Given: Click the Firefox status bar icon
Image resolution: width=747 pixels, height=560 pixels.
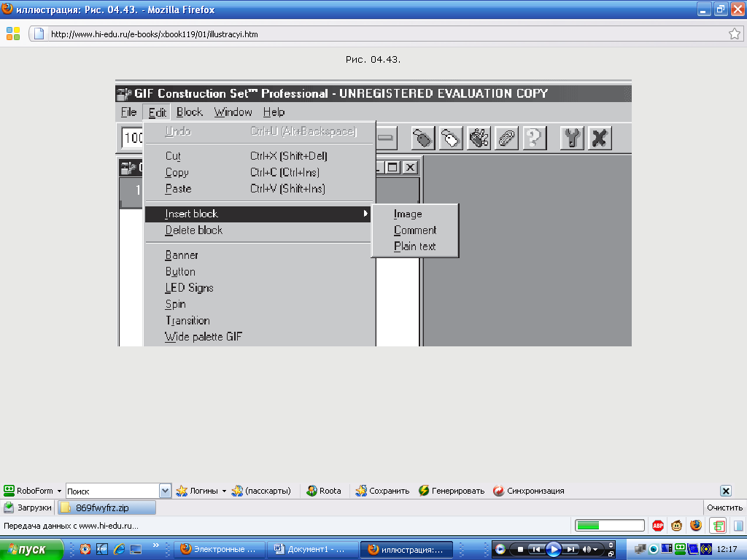Looking at the screenshot, I should 696,525.
